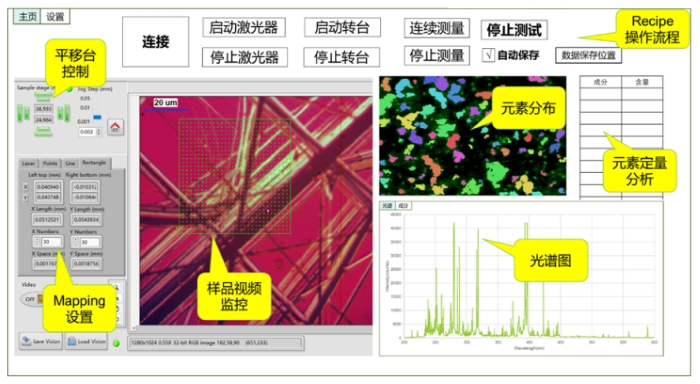
Task: Click the Load Vision button
Action: click(x=86, y=341)
